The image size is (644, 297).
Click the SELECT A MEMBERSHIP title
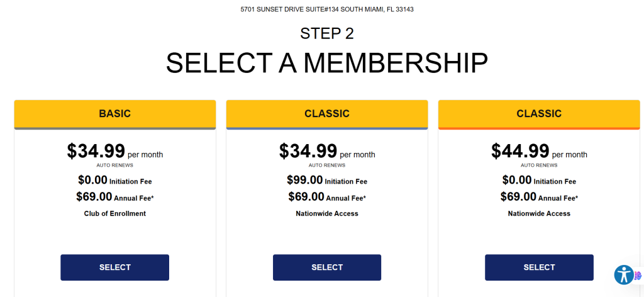326,63
